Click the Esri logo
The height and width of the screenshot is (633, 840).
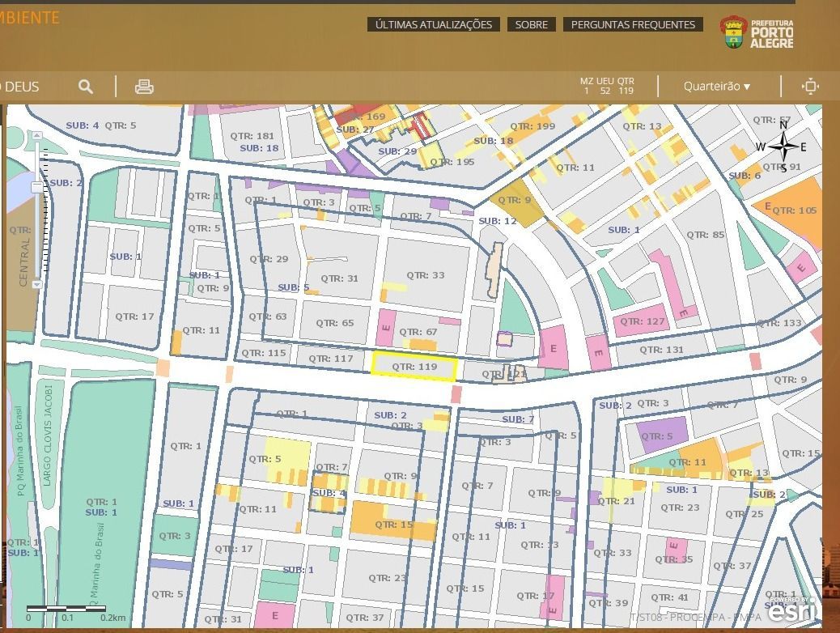(787, 611)
